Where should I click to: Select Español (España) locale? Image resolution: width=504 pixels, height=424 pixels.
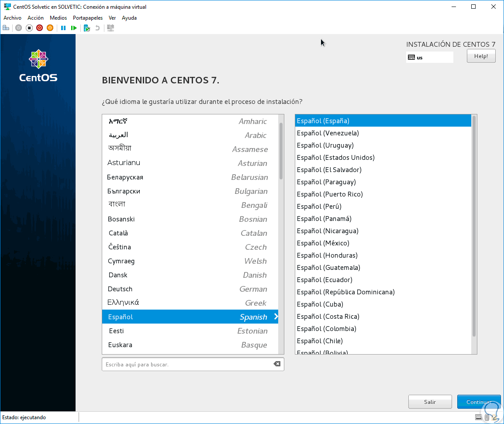pos(383,121)
